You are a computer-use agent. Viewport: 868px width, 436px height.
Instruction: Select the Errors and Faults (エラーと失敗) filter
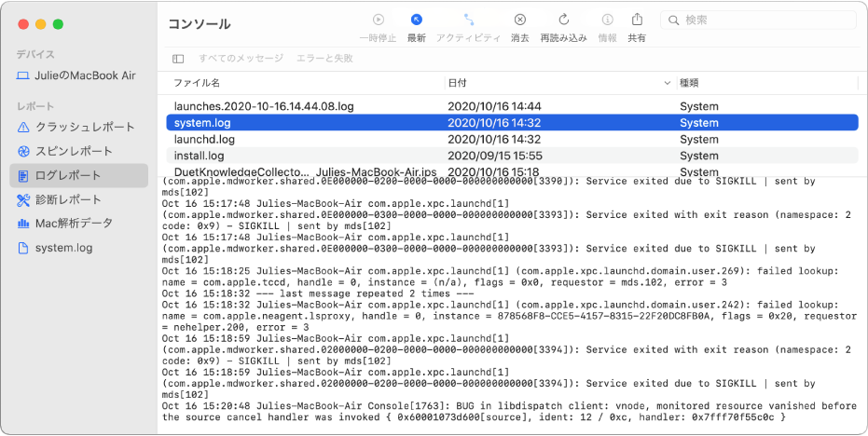[324, 58]
